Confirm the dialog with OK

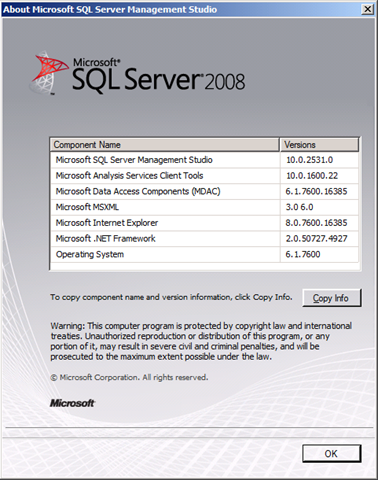point(332,453)
